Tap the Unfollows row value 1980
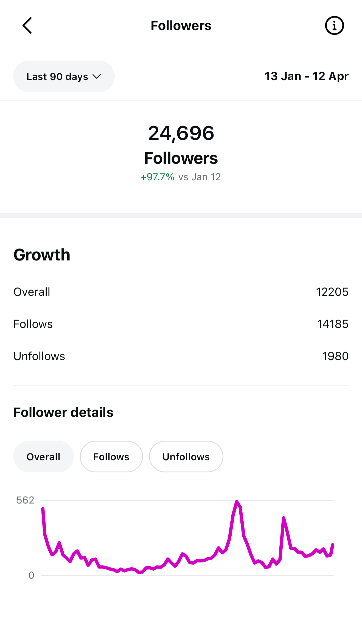362x644 pixels. coord(335,356)
